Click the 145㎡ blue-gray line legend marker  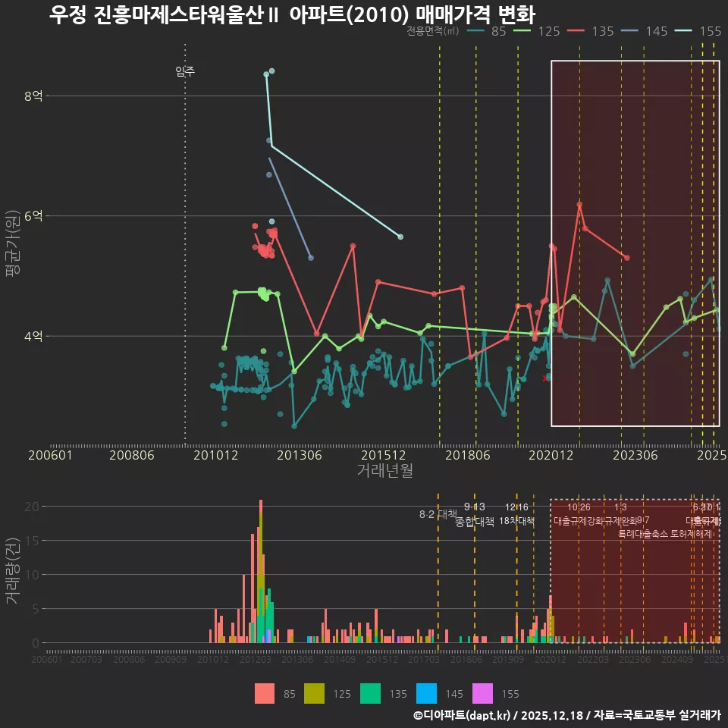point(631,31)
